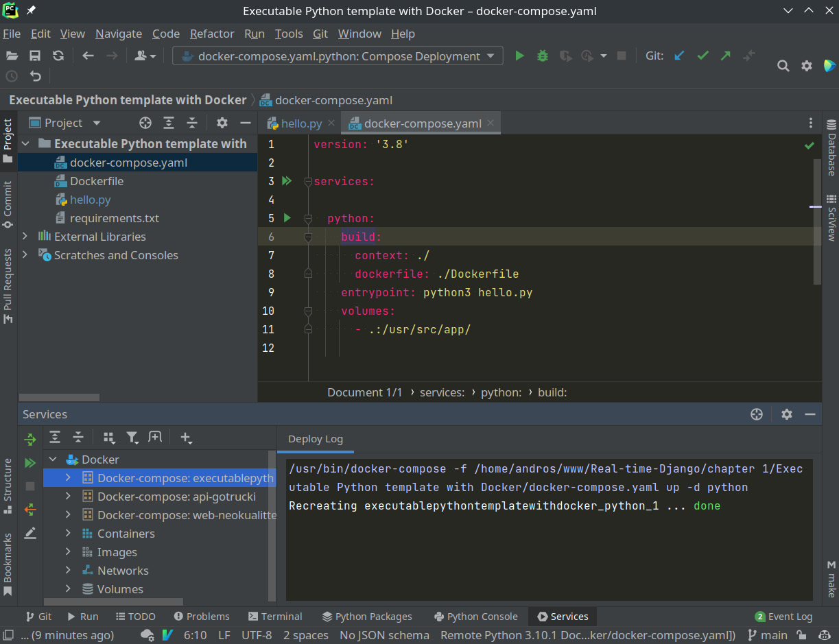Open the Navigate menu

(119, 34)
